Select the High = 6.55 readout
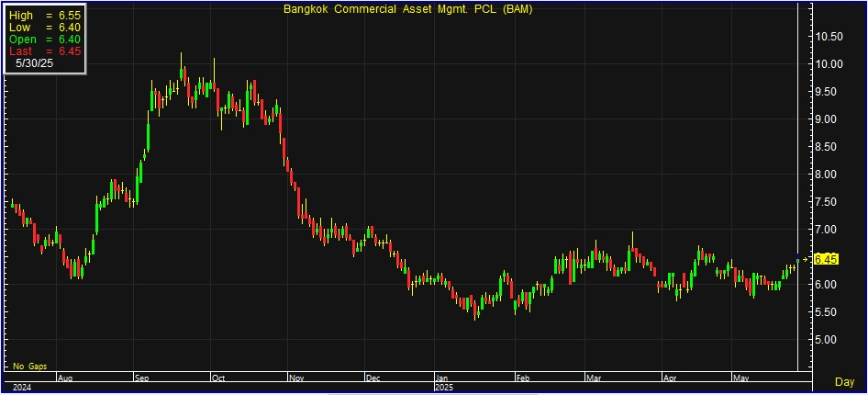This screenshot has height=395, width=868. [45, 17]
